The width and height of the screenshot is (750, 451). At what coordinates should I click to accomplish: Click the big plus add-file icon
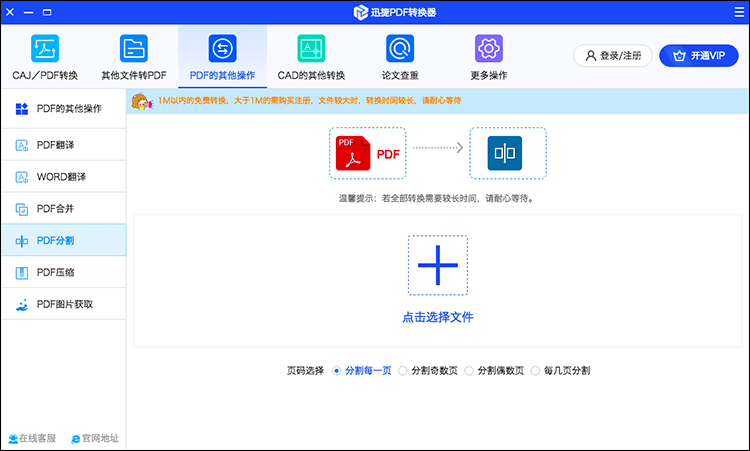click(438, 265)
